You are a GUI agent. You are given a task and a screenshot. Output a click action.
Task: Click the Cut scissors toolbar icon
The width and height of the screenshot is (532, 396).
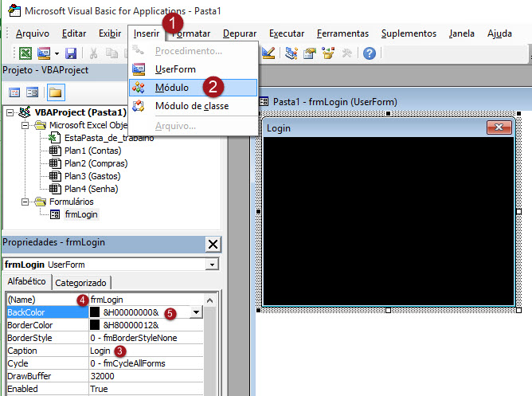(x=94, y=53)
